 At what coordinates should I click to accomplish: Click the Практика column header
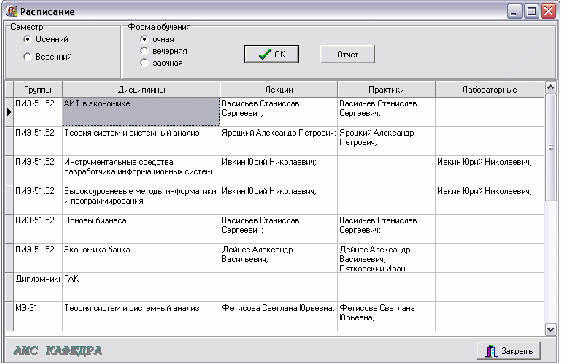(386, 89)
